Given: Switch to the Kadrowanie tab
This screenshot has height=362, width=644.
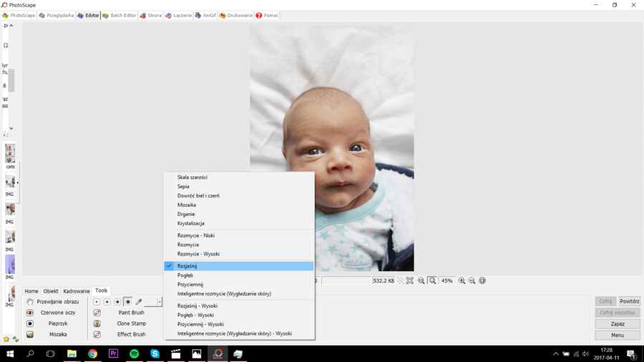Looking at the screenshot, I should 77,291.
